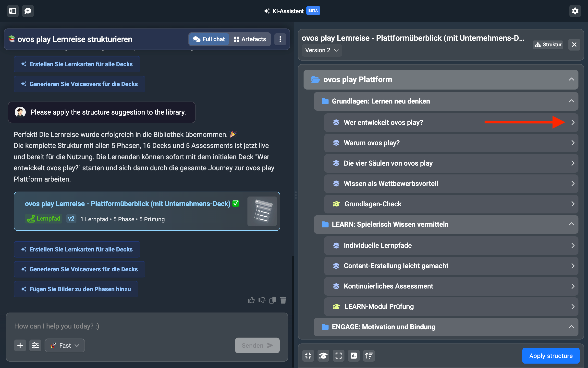Collapse the Grundlagen: Lernen neu denken folder
This screenshot has height=368, width=588.
pyautogui.click(x=571, y=101)
